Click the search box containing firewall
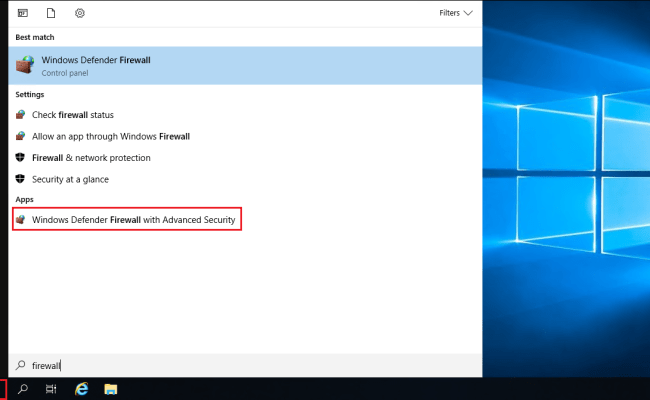 [245, 365]
